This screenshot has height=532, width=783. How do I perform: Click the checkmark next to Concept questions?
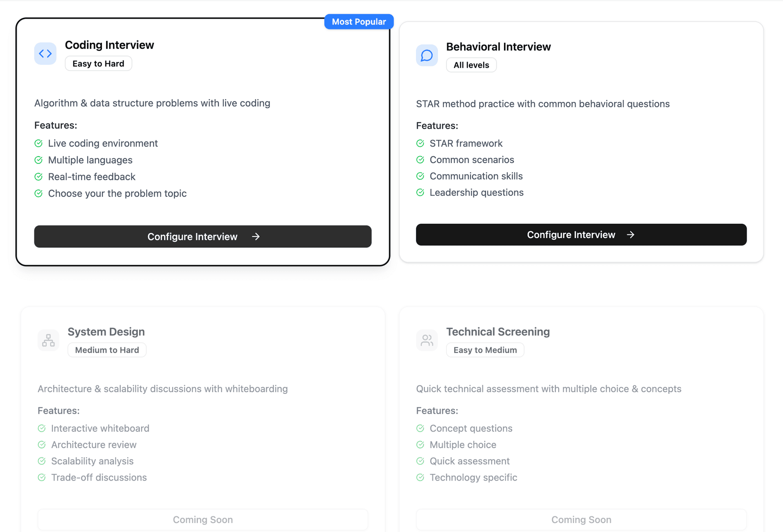[420, 428]
